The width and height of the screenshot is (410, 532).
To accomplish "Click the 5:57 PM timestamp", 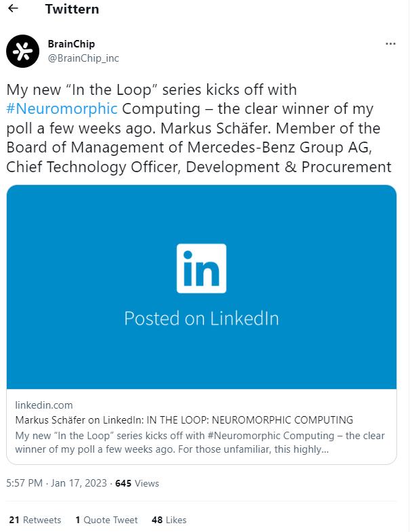I will pos(24,483).
